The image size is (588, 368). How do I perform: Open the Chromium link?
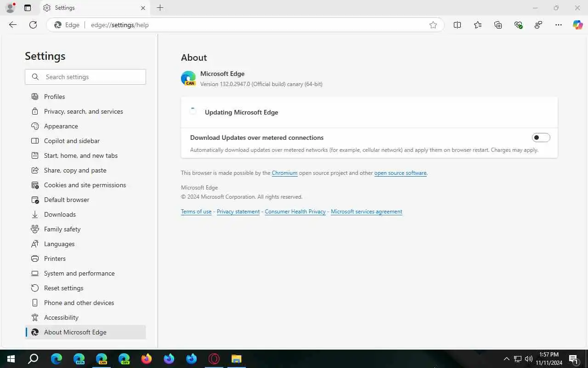pos(284,173)
